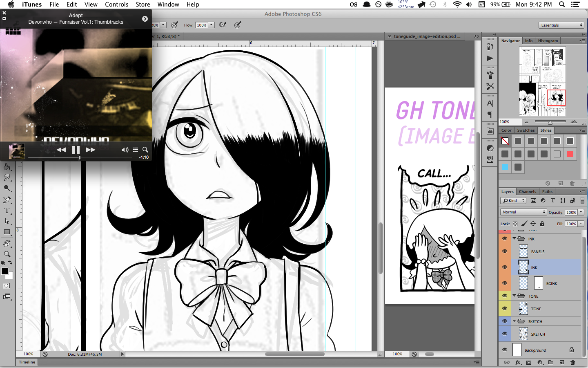Open the layer style fx menu
The width and height of the screenshot is (588, 368).
click(518, 362)
